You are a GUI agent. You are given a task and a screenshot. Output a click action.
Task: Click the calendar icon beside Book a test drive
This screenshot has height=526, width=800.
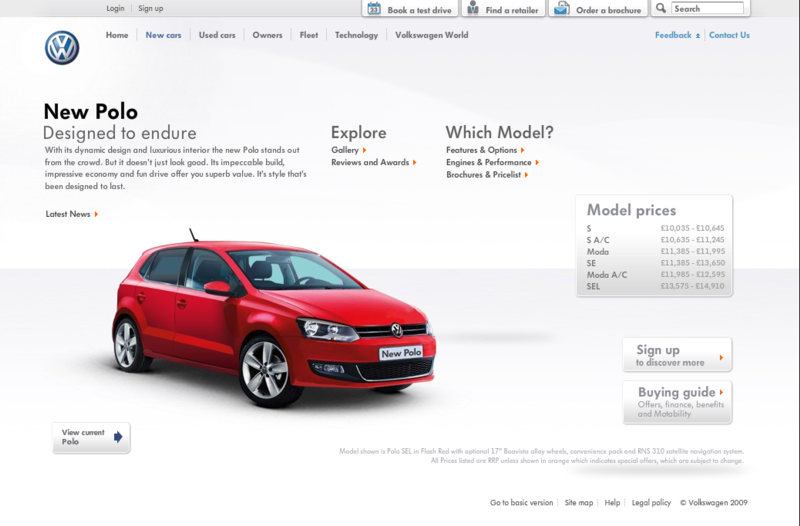pos(374,9)
